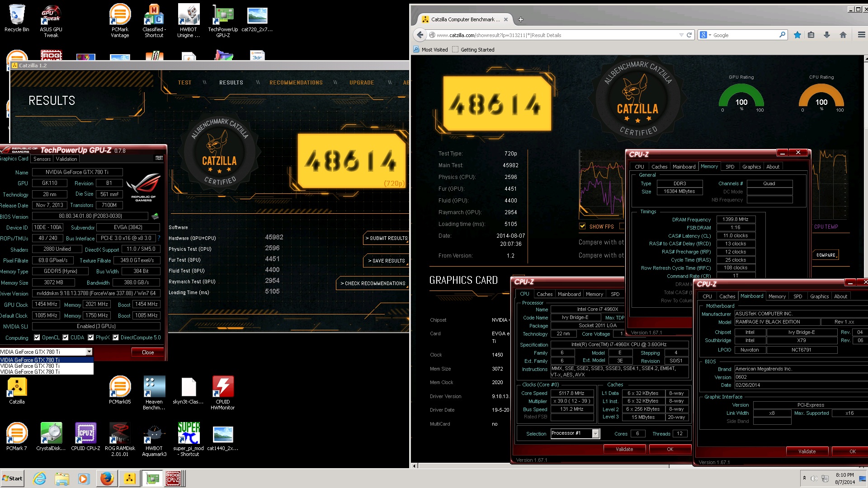Click Bus Interface question mark in GPU-Z

click(159, 238)
